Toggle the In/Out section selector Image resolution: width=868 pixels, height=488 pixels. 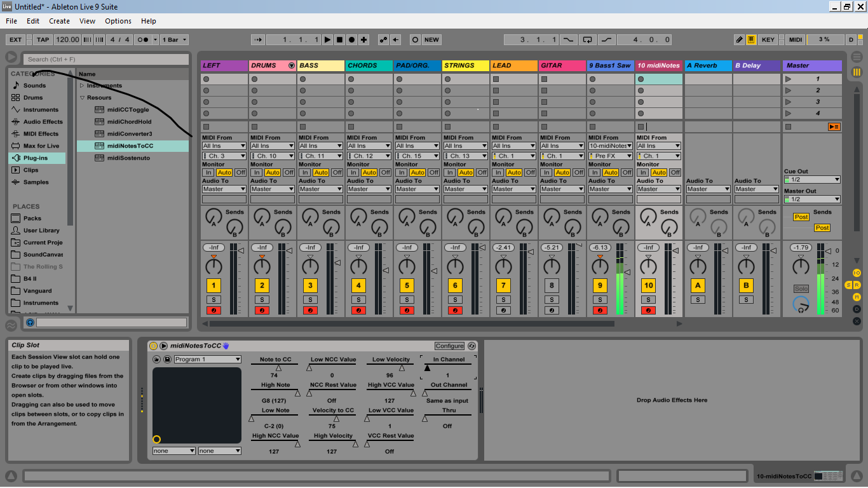point(857,273)
